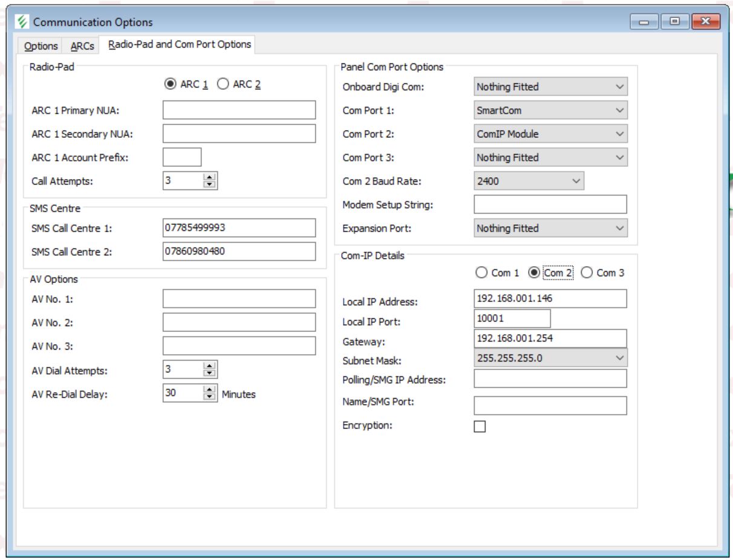Click the Modem Setup String field
Screen dimensions: 733x560
coord(550,204)
